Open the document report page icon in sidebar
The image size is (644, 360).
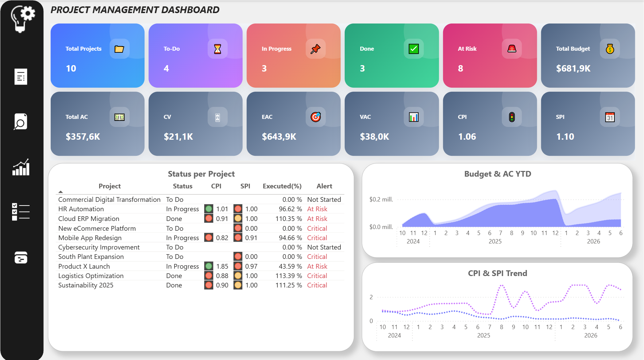click(21, 77)
